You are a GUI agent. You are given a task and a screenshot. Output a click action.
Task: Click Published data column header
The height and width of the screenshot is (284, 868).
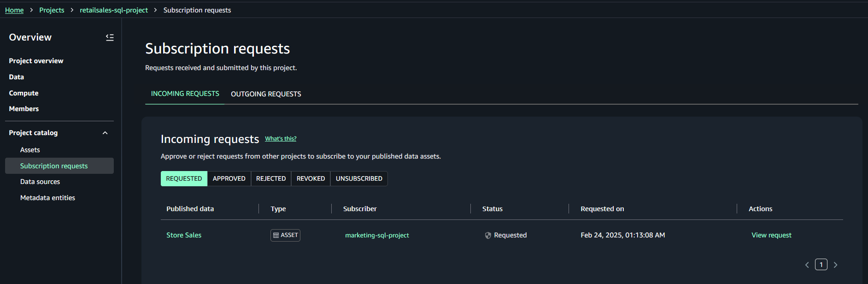point(190,209)
